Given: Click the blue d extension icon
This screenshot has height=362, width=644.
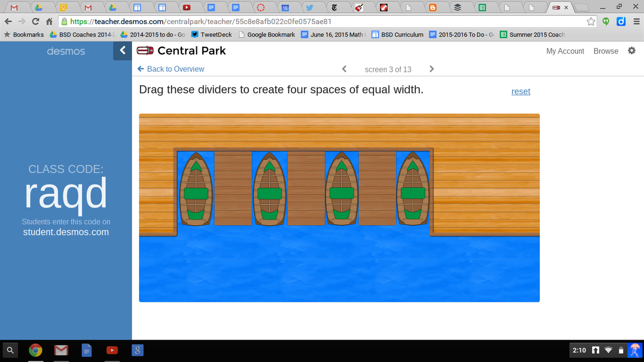Looking at the screenshot, I should (621, 21).
